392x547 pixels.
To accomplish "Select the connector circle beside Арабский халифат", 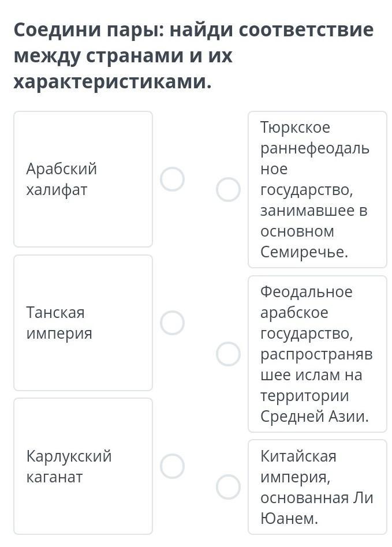I will point(172,179).
